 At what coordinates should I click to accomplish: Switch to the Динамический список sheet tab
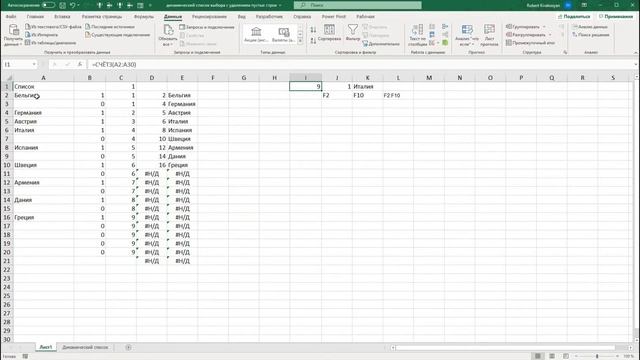[x=85, y=347]
